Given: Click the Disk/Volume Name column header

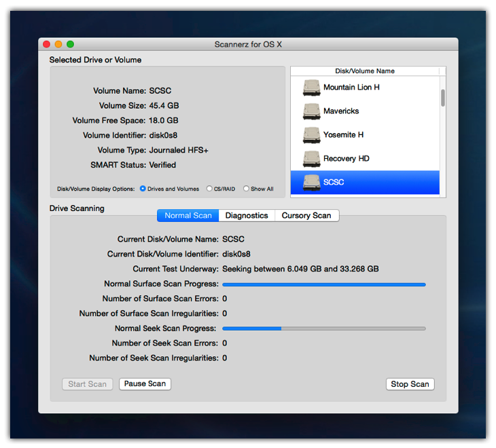Looking at the screenshot, I should click(365, 71).
